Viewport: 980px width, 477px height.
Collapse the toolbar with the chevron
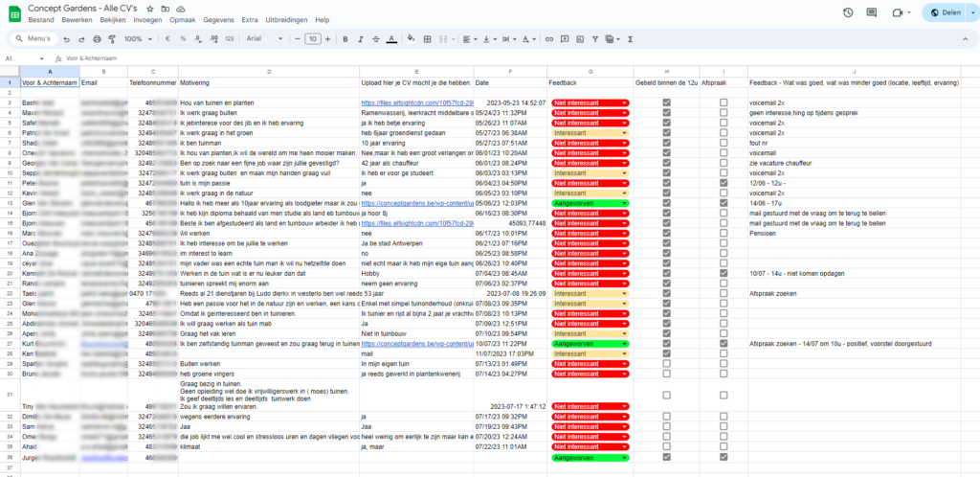pyautogui.click(x=965, y=38)
